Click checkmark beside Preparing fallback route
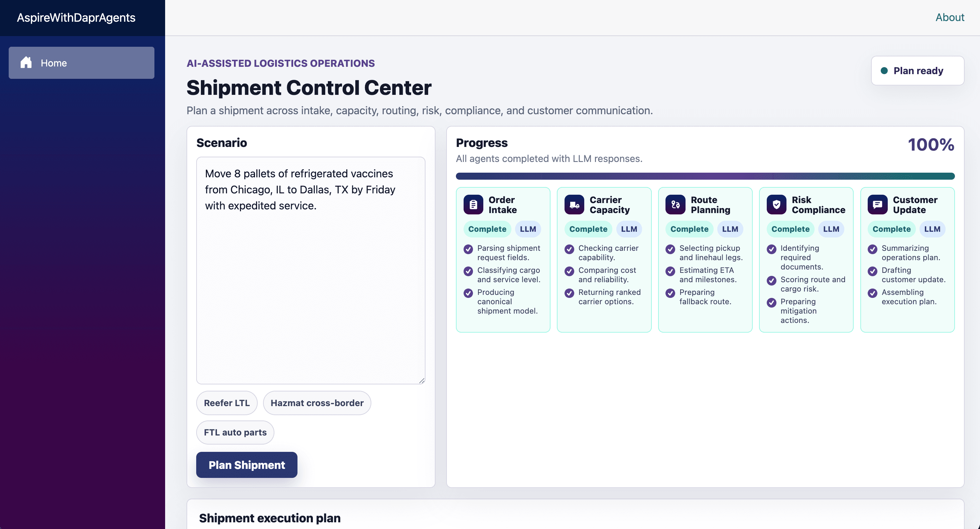This screenshot has width=980, height=529. point(670,293)
